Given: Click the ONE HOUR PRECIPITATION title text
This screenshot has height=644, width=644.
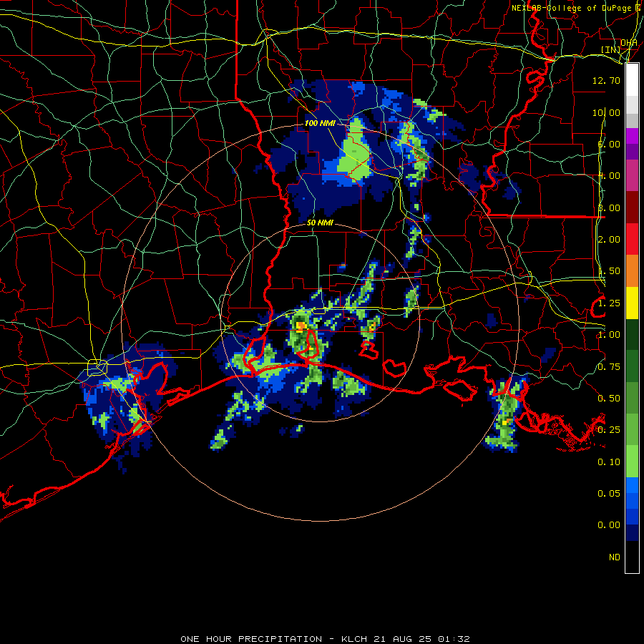Looking at the screenshot, I should 251,639.
